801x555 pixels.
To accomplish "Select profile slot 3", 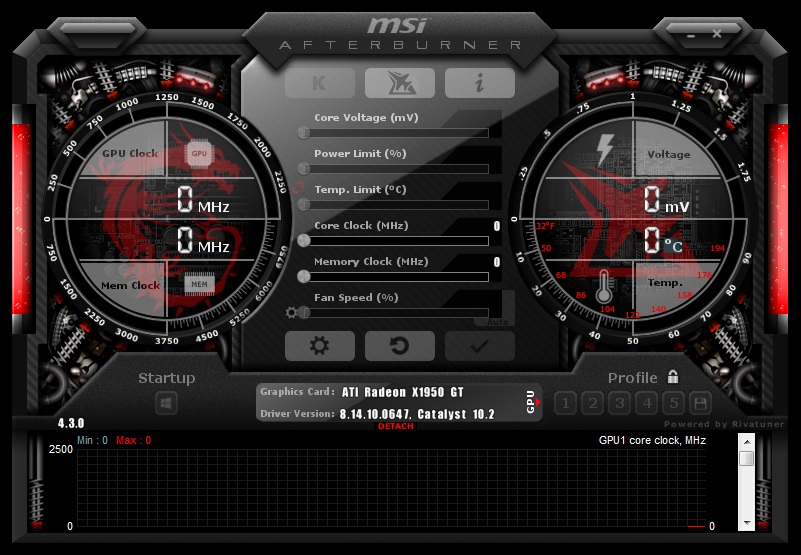I will [620, 404].
